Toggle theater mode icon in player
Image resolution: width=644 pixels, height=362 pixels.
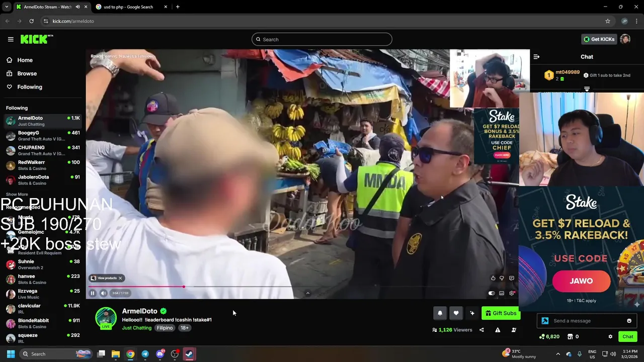point(502,293)
